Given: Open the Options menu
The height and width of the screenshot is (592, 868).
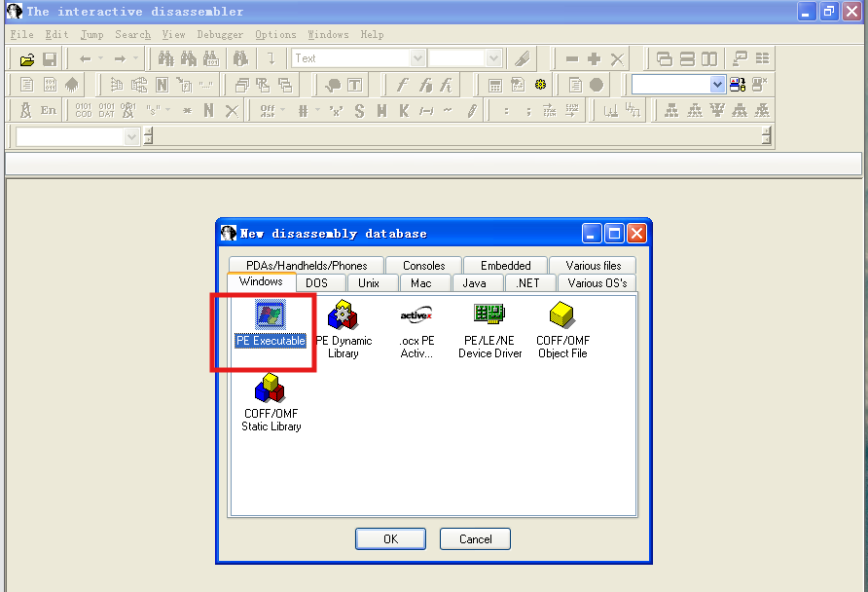Looking at the screenshot, I should [x=275, y=34].
